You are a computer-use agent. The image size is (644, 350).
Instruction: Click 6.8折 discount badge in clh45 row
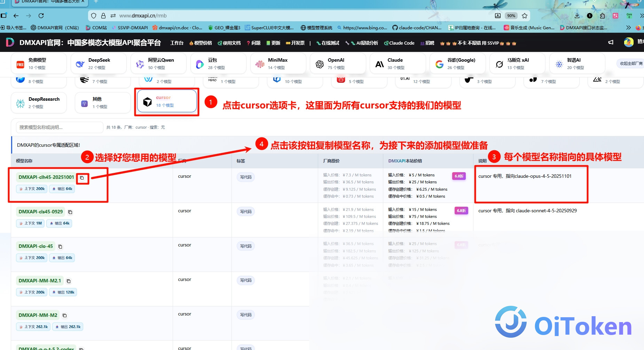point(459,176)
